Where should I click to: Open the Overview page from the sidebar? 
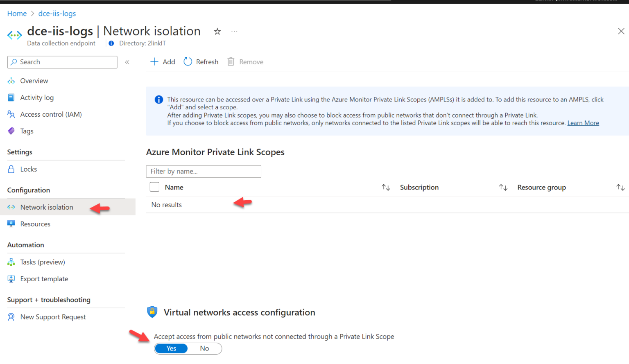pos(34,81)
